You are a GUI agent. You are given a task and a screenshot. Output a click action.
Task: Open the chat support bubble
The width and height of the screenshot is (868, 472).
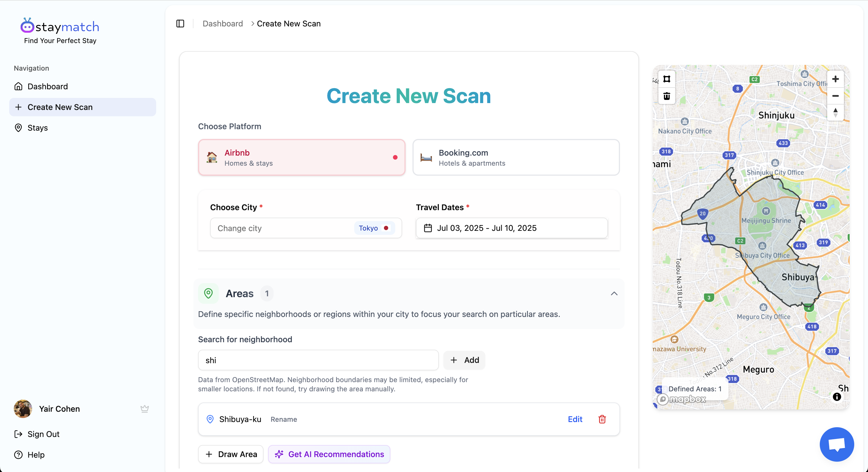837,444
